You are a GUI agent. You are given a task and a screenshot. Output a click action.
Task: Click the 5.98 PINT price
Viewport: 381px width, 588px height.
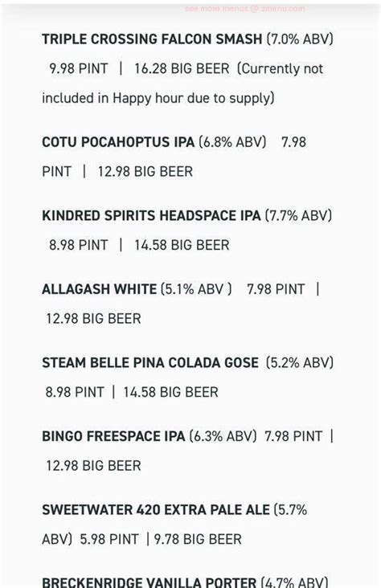[x=109, y=539]
